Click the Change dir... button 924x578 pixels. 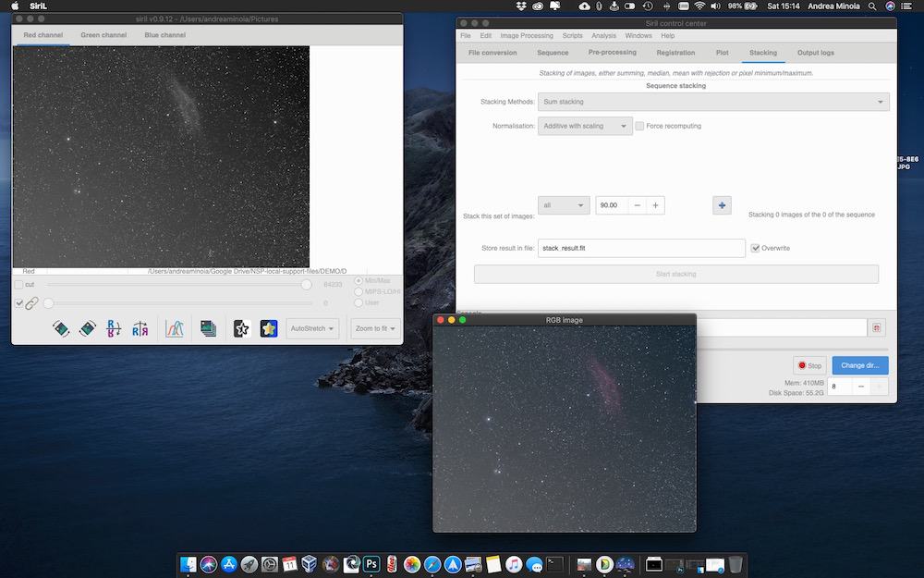[x=859, y=365]
